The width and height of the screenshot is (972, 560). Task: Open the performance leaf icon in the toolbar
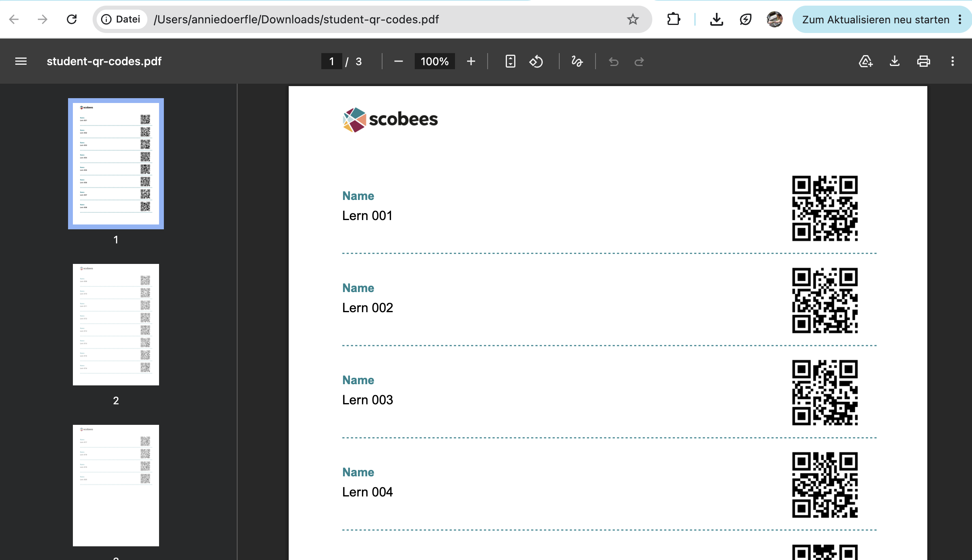[745, 19]
